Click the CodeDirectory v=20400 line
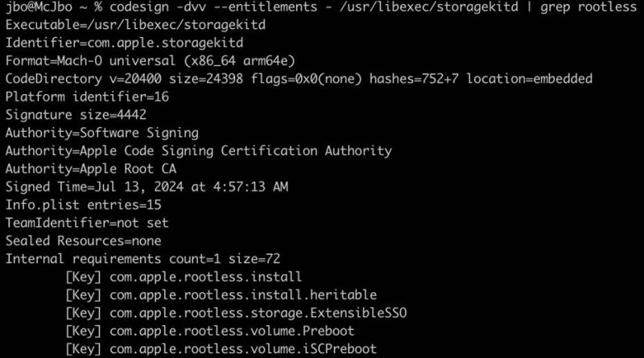The height and width of the screenshot is (358, 644). (299, 79)
